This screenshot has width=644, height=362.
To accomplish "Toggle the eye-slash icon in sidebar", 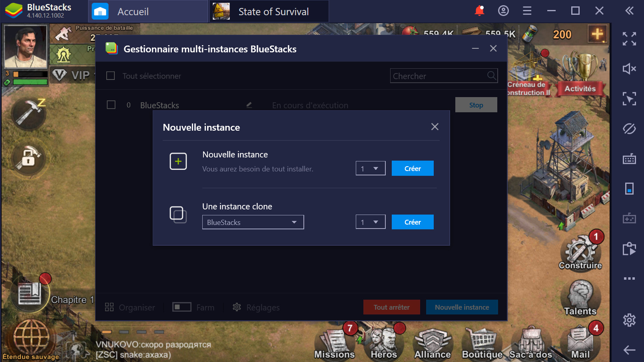I will point(629,129).
